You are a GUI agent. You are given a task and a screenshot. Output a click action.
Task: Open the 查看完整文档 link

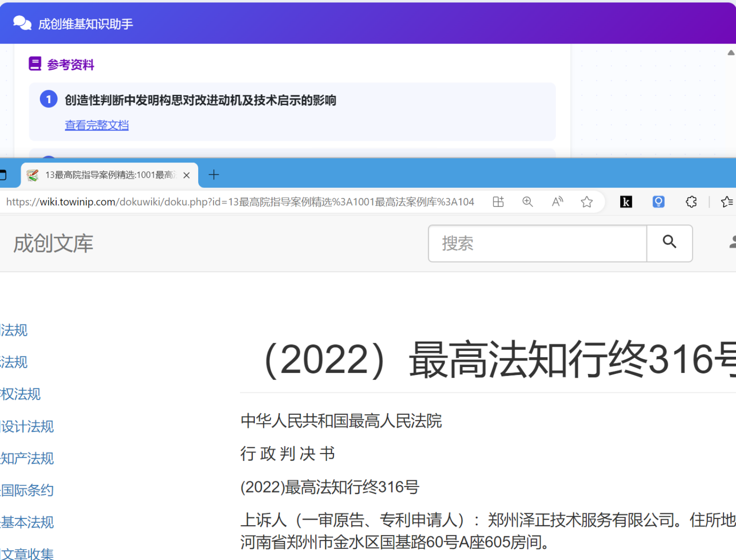(96, 125)
